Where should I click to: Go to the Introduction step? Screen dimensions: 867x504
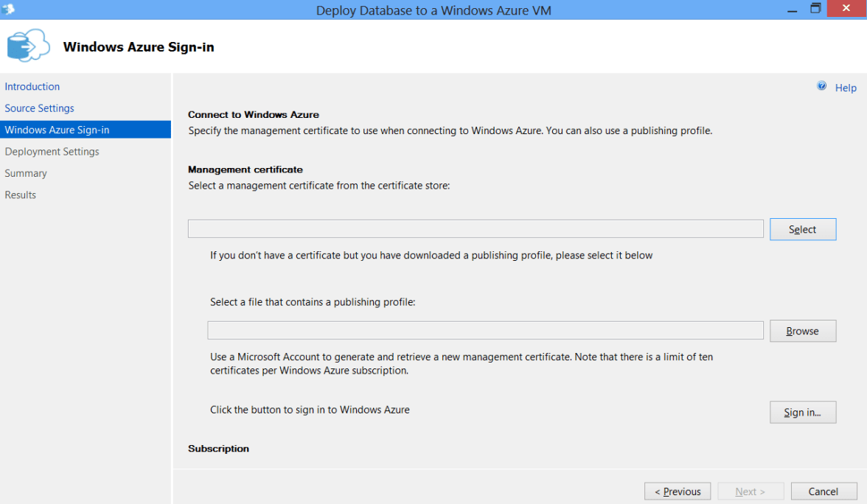click(32, 86)
